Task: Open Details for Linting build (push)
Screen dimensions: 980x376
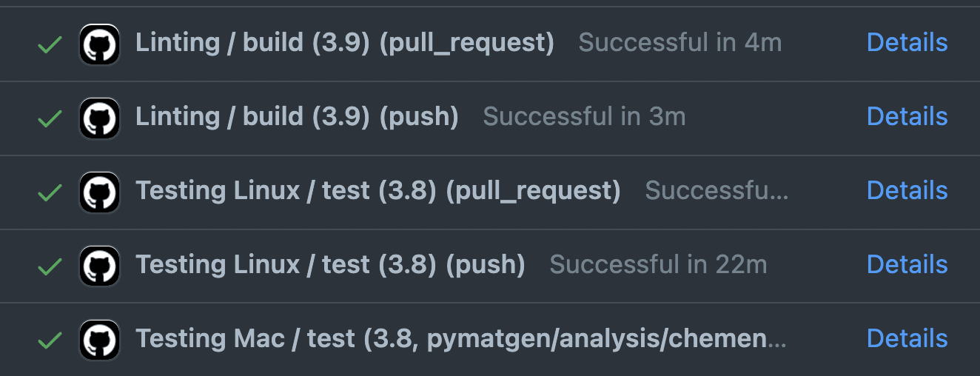Action: (x=907, y=117)
